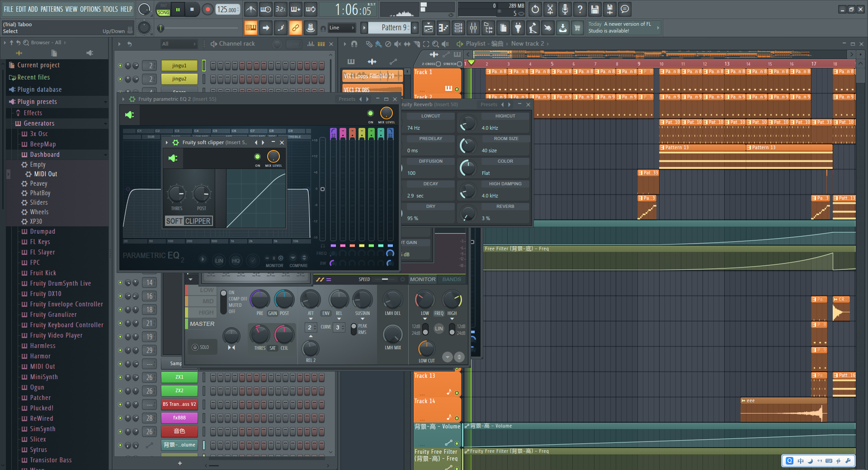868x470 pixels.
Task: Toggle the Fruity soft clipper ON light
Action: 257,157
